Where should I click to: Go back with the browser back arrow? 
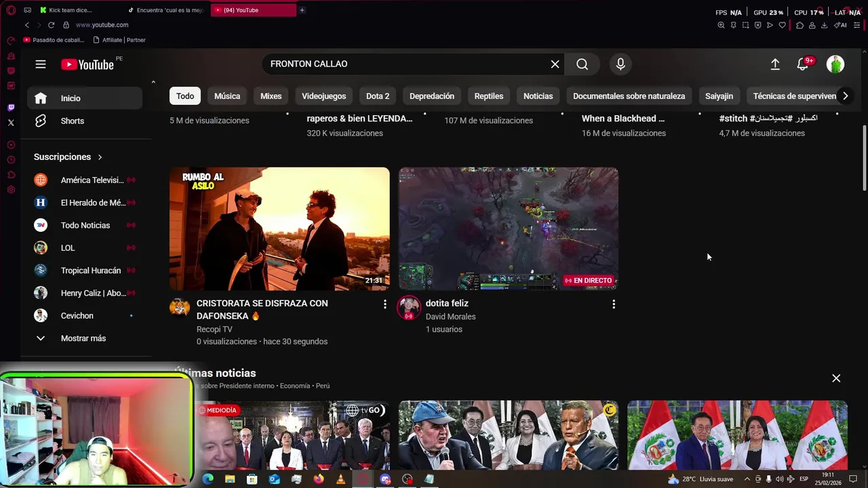coord(27,25)
